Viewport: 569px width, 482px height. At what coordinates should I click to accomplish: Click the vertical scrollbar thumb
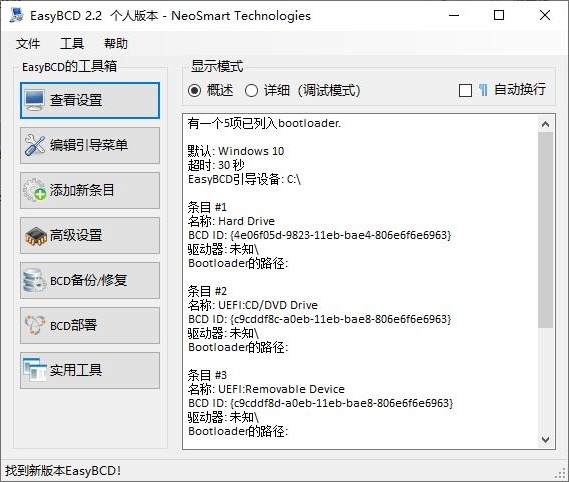(x=545, y=230)
